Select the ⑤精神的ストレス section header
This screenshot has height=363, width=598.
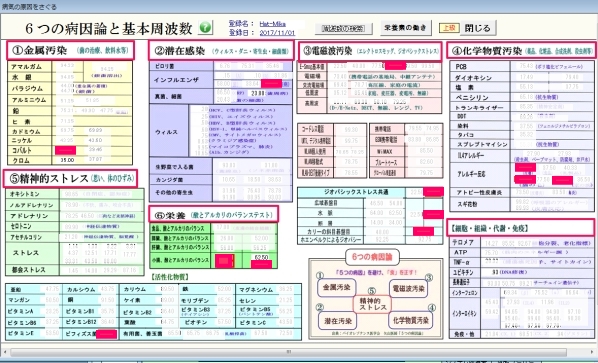(70, 178)
